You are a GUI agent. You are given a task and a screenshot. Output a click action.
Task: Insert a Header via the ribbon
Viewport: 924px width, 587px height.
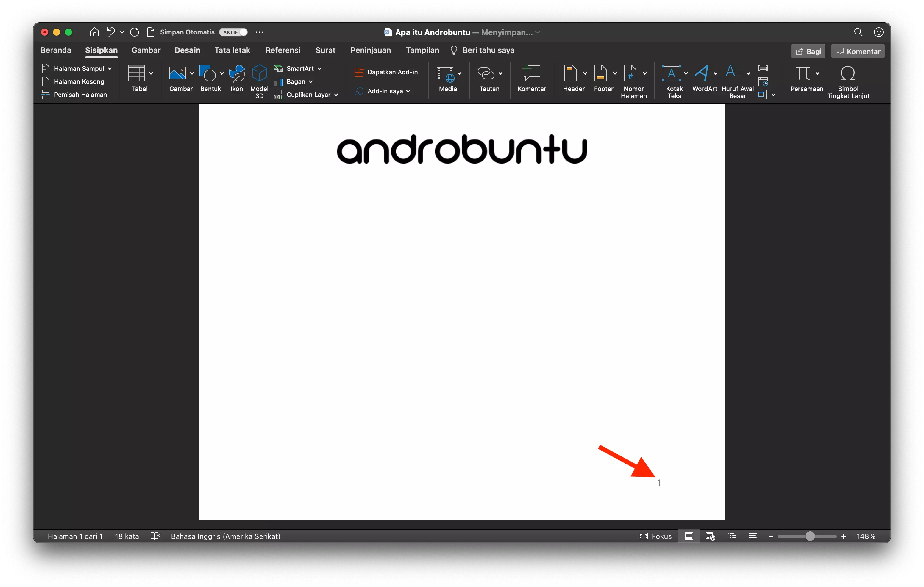tap(572, 79)
